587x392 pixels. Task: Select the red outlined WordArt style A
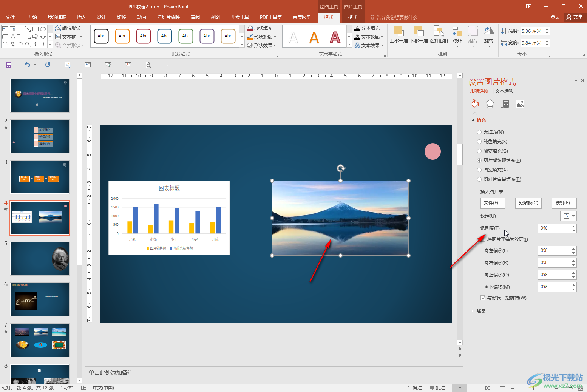tap(335, 37)
